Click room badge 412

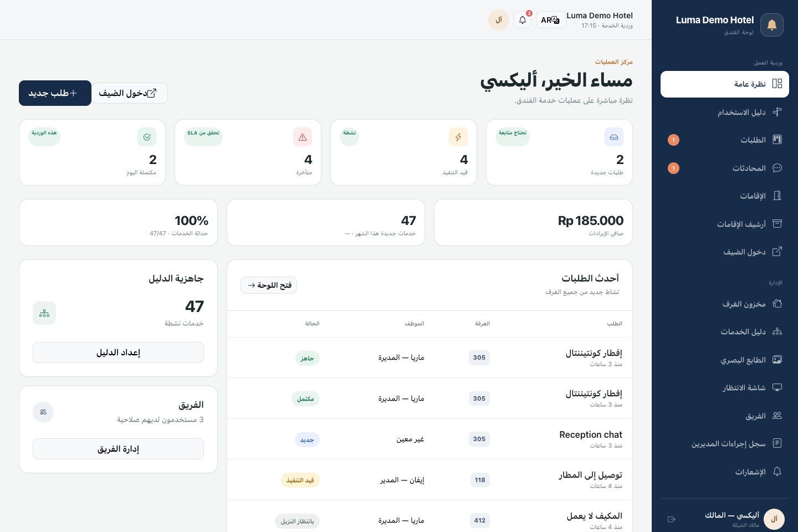coord(480,520)
